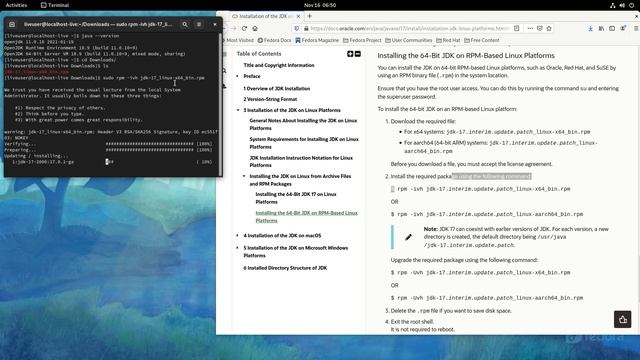The image size is (640, 360).
Task: Expand the Preface section
Action: pos(238,76)
